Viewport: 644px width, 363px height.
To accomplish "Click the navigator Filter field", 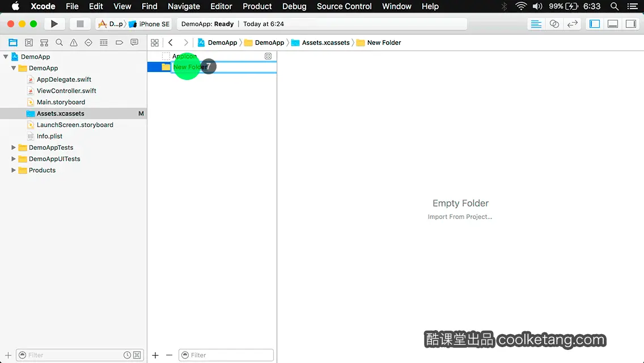I will 80,355.
